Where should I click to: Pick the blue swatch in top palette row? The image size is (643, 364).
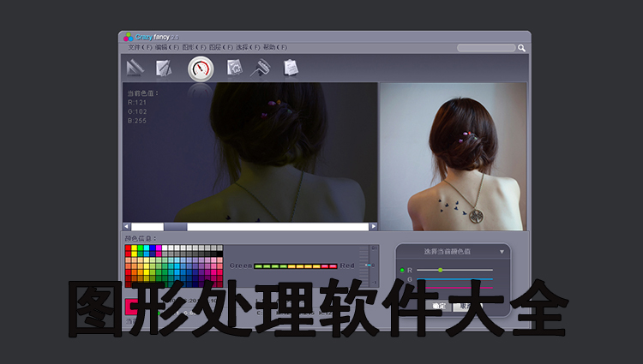pos(153,248)
